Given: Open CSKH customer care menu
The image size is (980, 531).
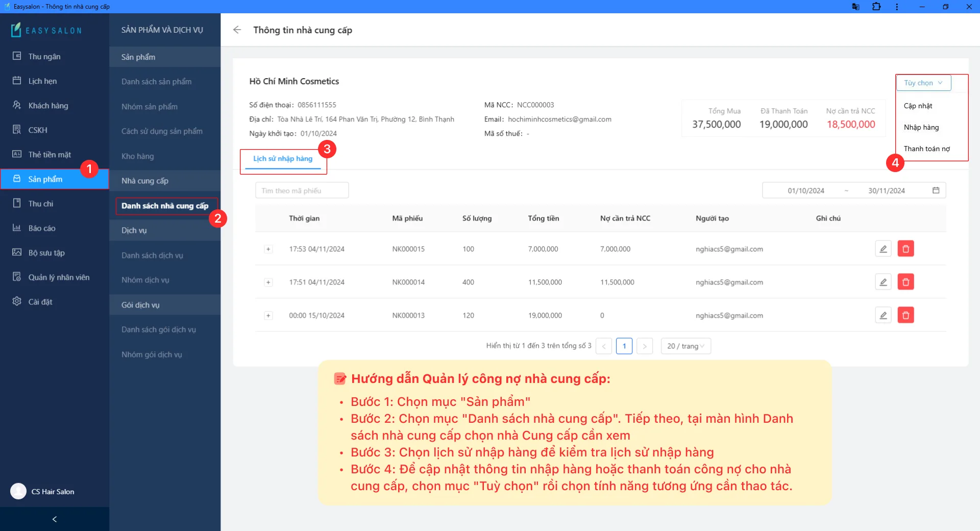Looking at the screenshot, I should [54, 130].
